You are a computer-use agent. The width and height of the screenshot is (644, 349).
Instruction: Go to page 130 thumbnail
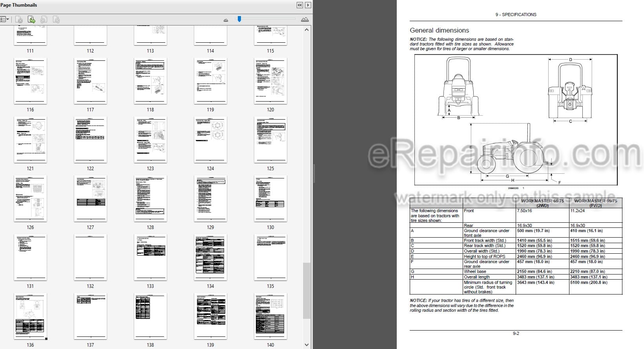click(x=270, y=198)
